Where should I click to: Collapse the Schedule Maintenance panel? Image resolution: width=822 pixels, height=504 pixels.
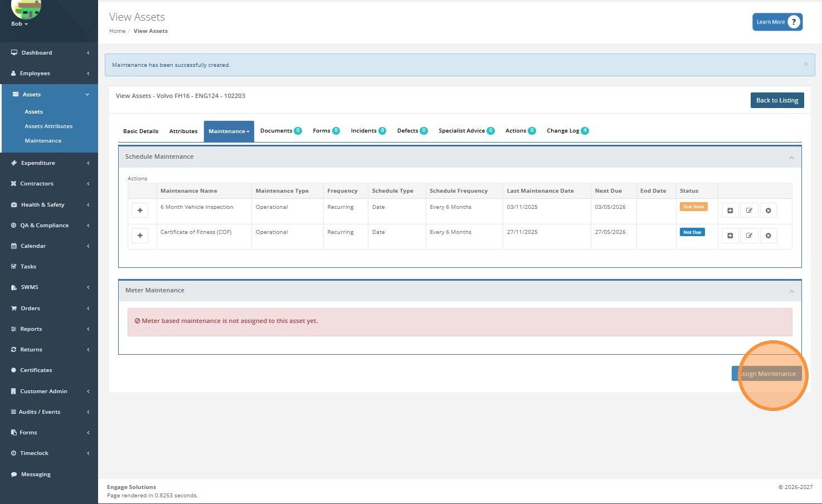(791, 158)
